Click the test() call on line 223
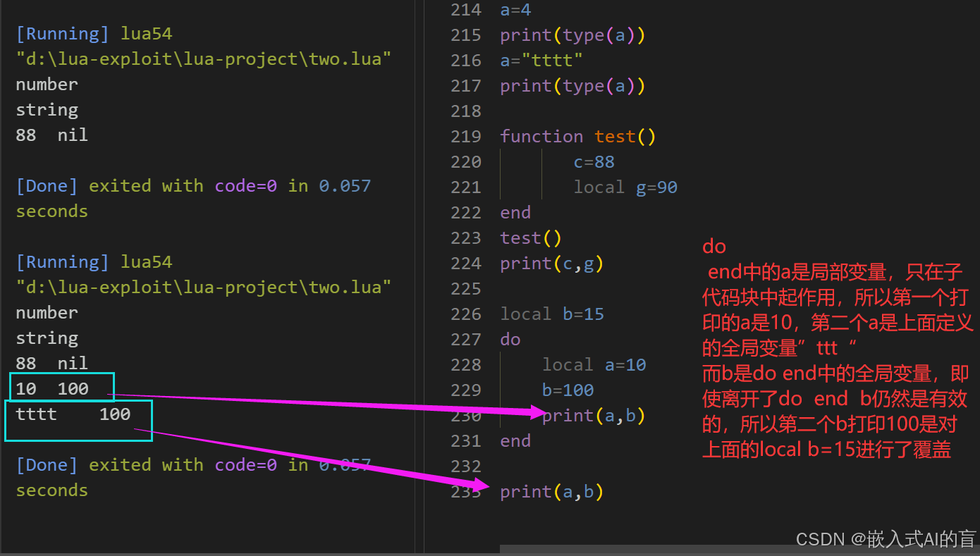 (531, 238)
